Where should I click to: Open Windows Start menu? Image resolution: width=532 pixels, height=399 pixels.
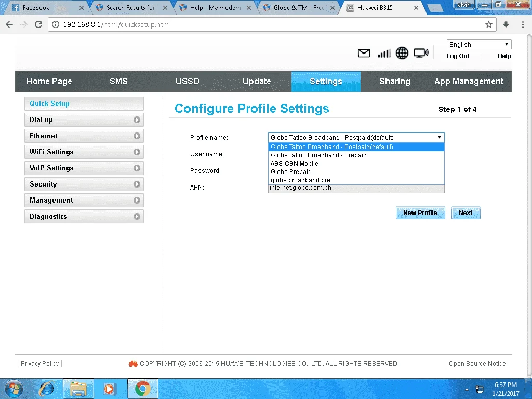(x=14, y=389)
